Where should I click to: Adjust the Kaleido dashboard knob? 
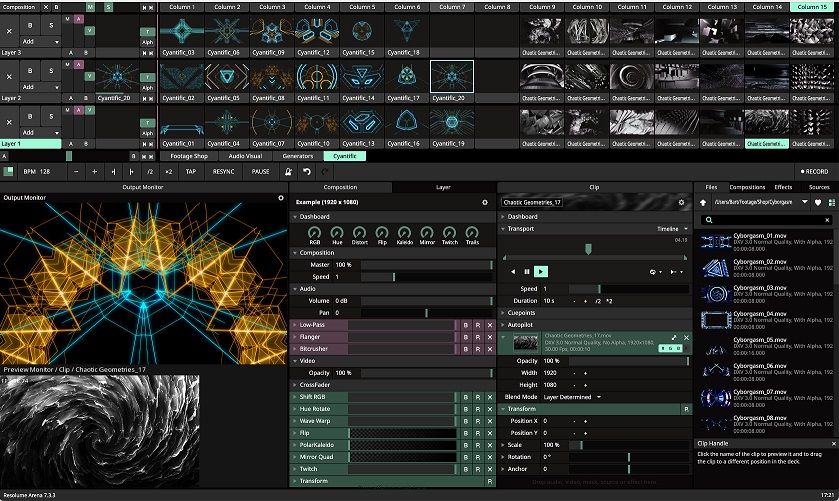pos(405,232)
